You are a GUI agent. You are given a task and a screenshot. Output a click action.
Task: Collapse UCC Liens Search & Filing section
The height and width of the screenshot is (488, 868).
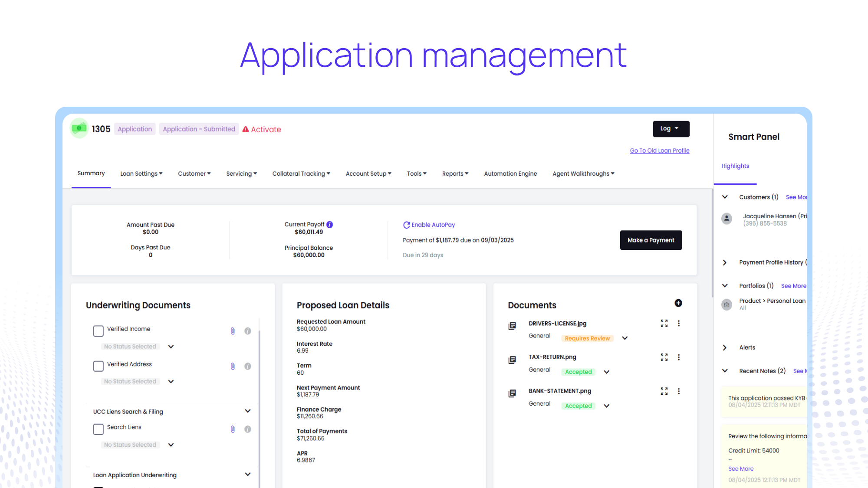pyautogui.click(x=247, y=411)
